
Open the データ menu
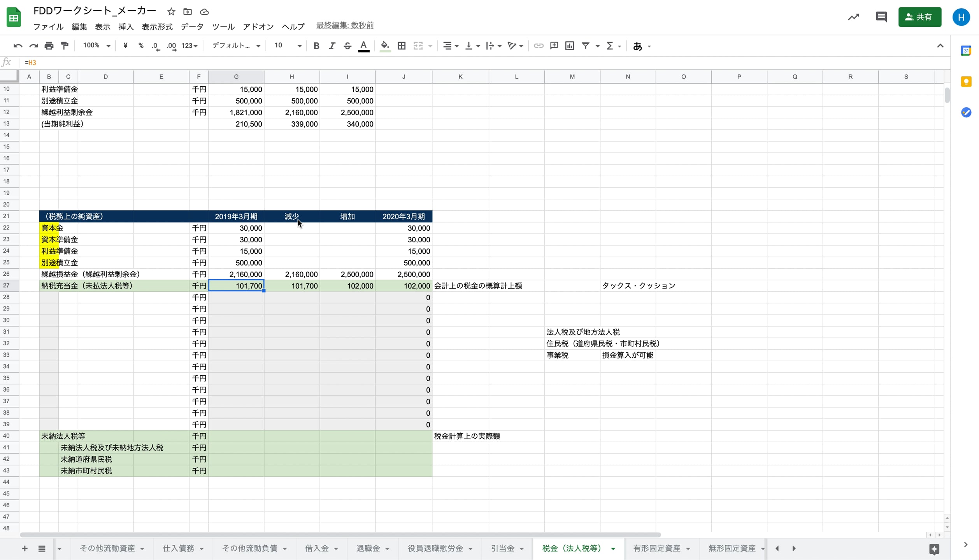pos(192,26)
